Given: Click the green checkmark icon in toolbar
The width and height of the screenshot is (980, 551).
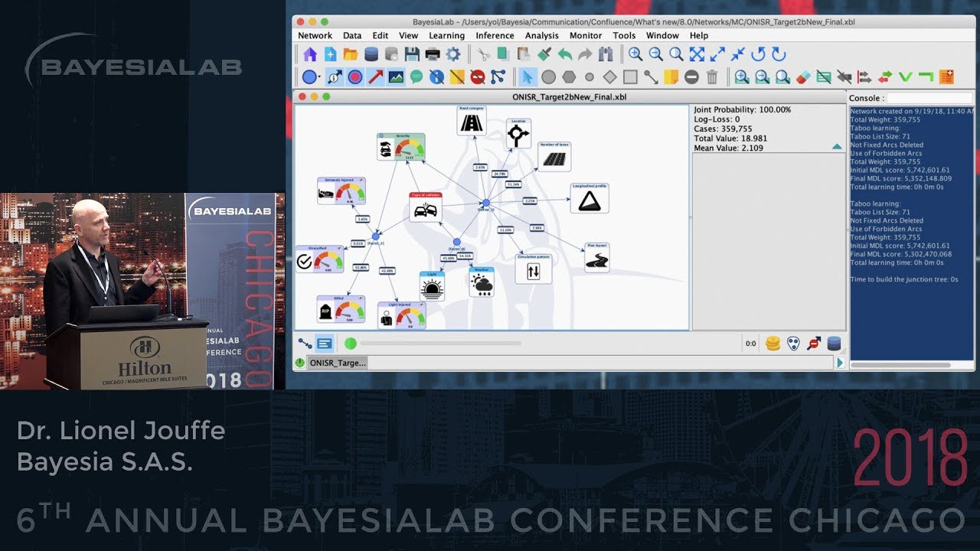Looking at the screenshot, I should 906,77.
